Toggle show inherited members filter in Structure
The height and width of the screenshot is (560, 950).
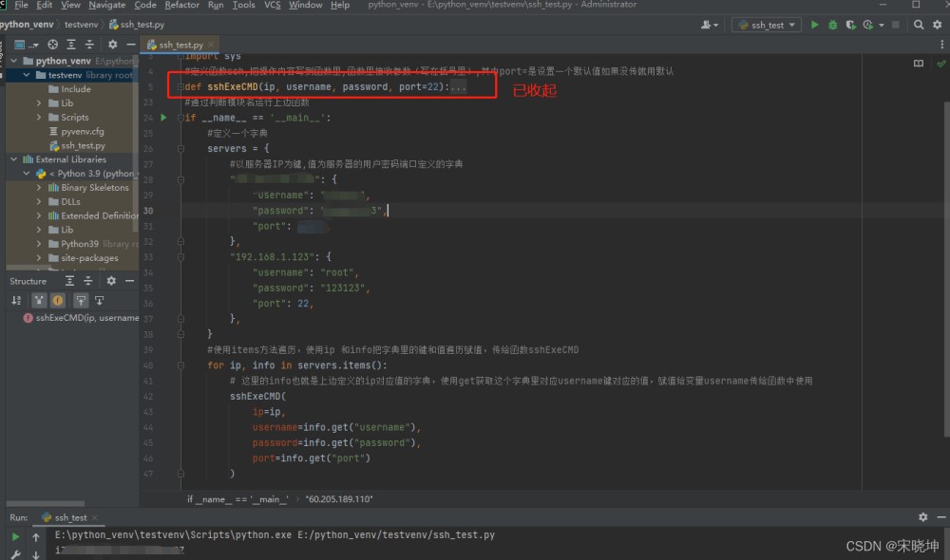point(39,300)
